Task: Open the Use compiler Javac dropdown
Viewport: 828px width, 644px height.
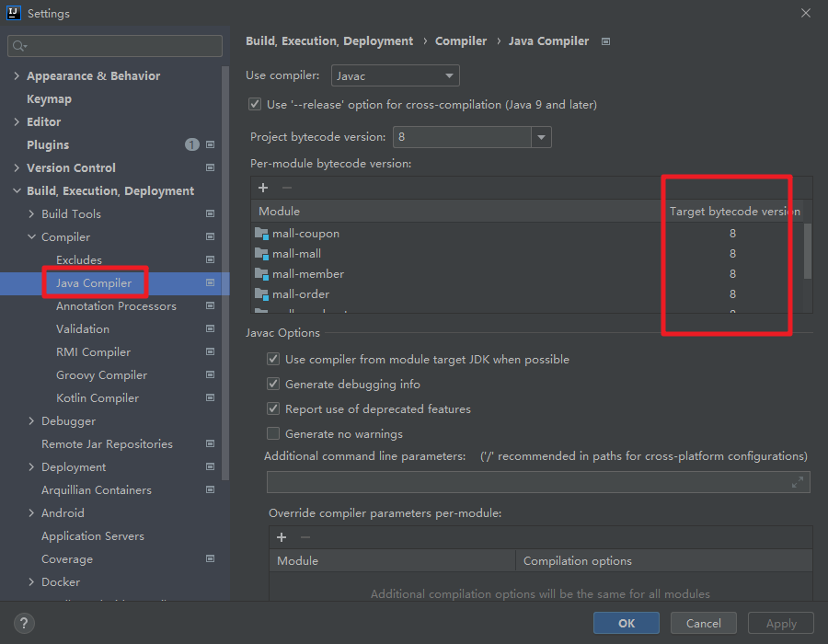Action: tap(395, 75)
